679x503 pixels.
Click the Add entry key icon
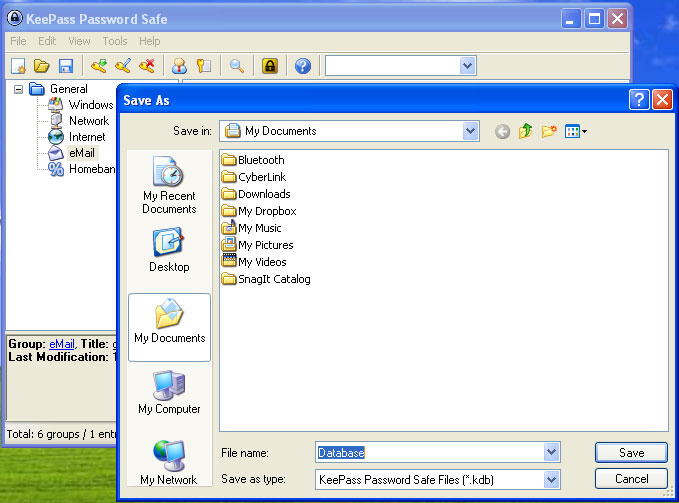[x=99, y=66]
